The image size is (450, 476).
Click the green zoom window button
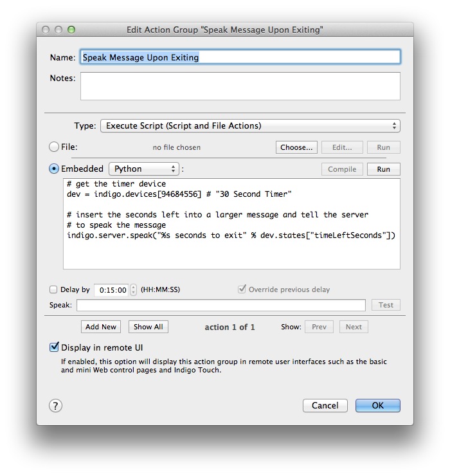tap(71, 30)
